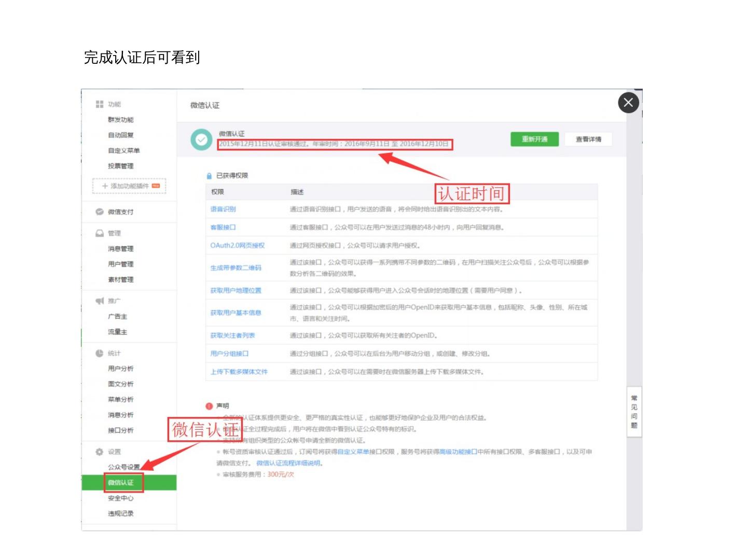Click the red exclamation icon beside 声明

click(209, 406)
